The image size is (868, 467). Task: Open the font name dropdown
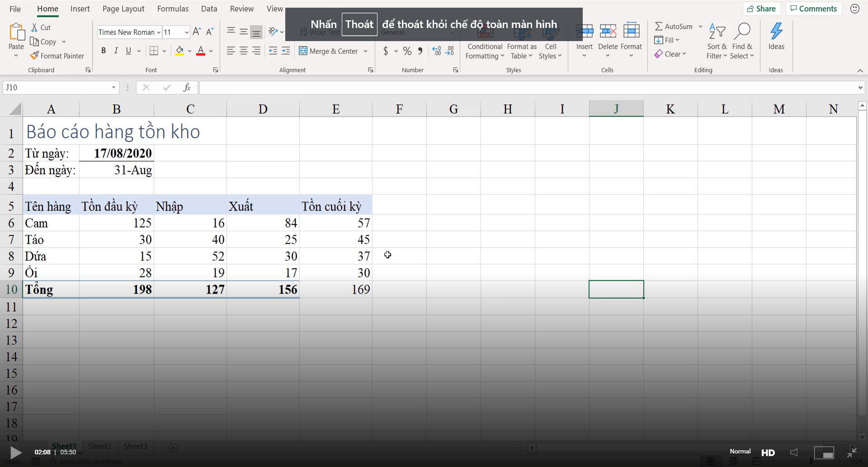[159, 32]
